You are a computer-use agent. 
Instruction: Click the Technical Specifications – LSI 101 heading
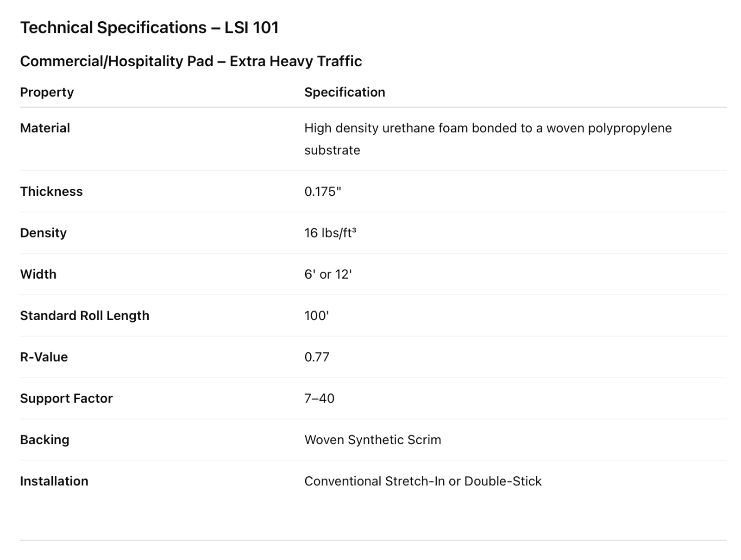coord(149,28)
